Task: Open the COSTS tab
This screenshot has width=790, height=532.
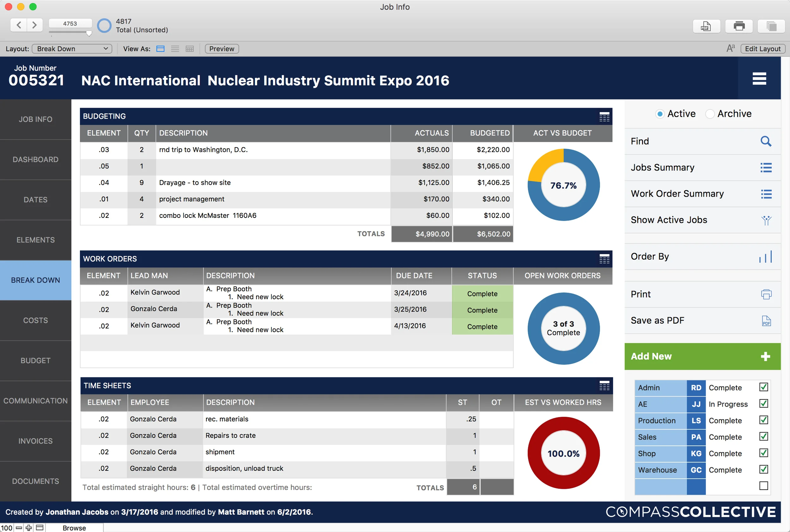Action: pos(36,321)
